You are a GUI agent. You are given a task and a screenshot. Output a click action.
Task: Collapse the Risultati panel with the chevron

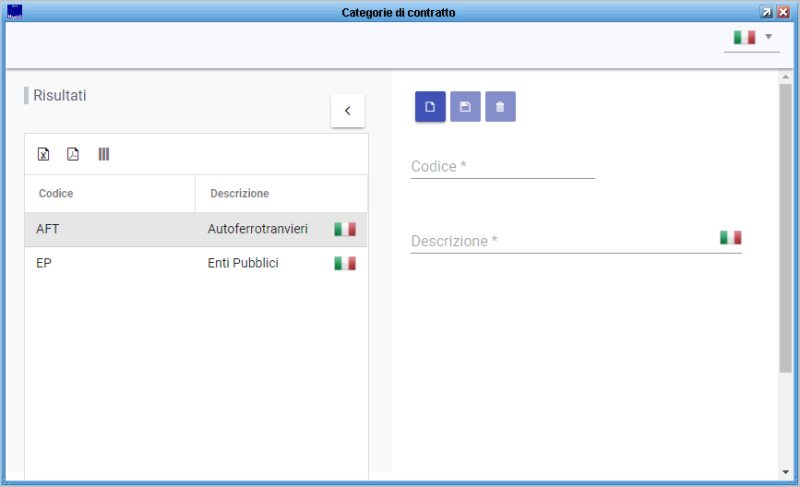tap(348, 111)
